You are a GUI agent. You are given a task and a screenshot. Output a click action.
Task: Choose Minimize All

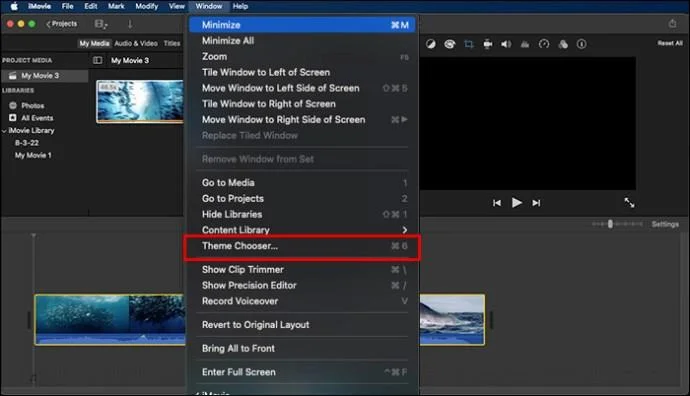coord(302,41)
